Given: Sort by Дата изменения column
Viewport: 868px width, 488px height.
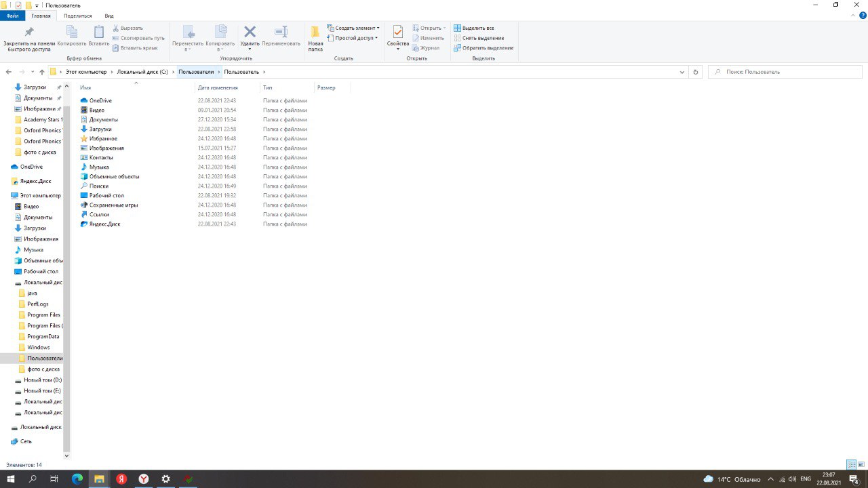Looking at the screenshot, I should tap(227, 87).
